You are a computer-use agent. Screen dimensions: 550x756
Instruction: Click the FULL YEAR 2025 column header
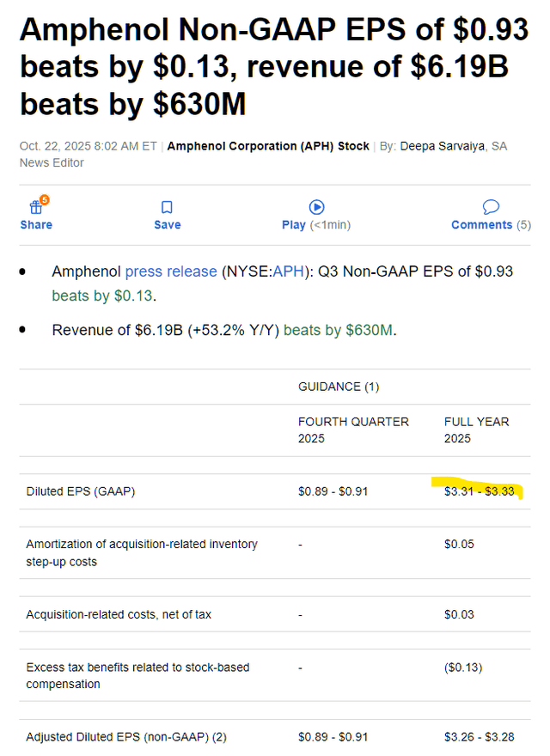pos(476,430)
